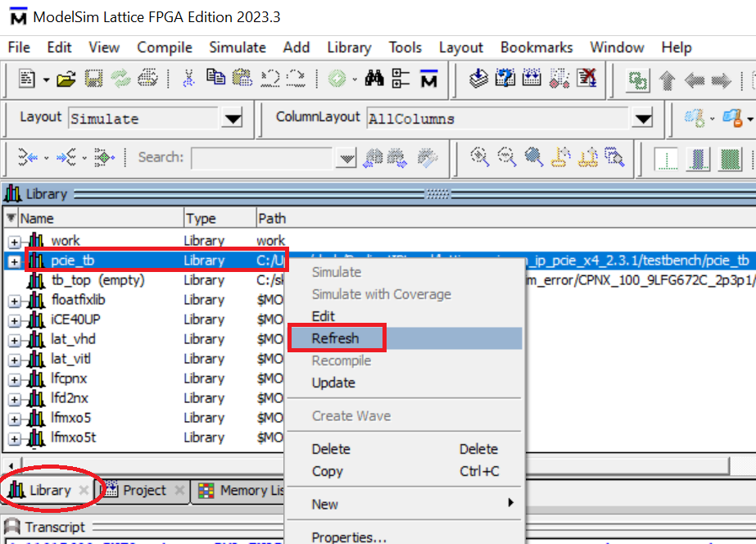
Task: Click the Compile icon with blue down arrow
Action: (479, 78)
